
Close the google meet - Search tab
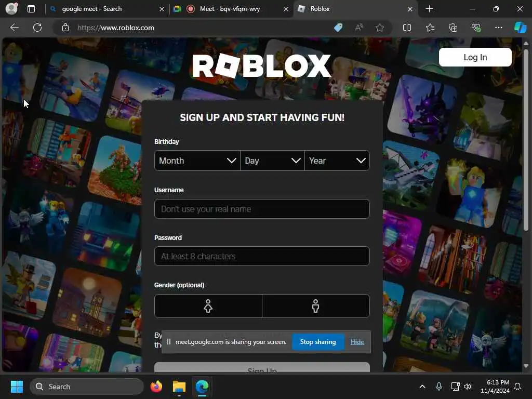(162, 9)
